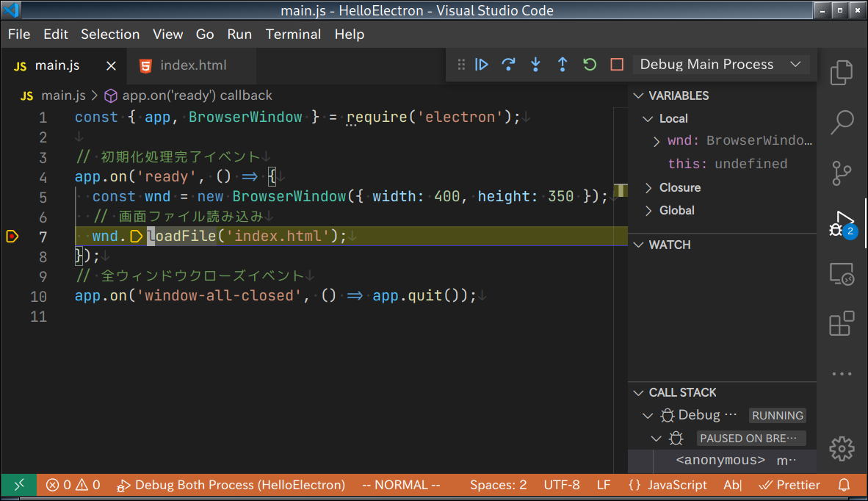Open the Remote Explorer view
Viewport: 868px width, 501px height.
coord(842,274)
